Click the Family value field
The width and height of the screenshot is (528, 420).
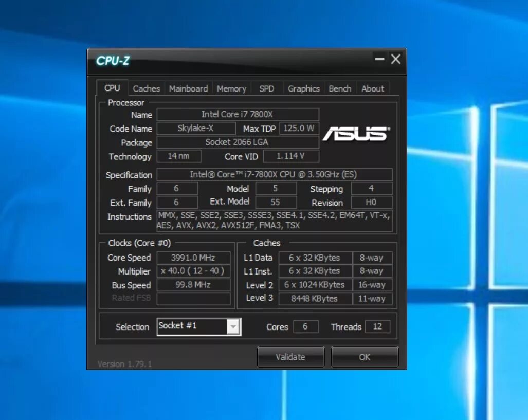pos(177,189)
